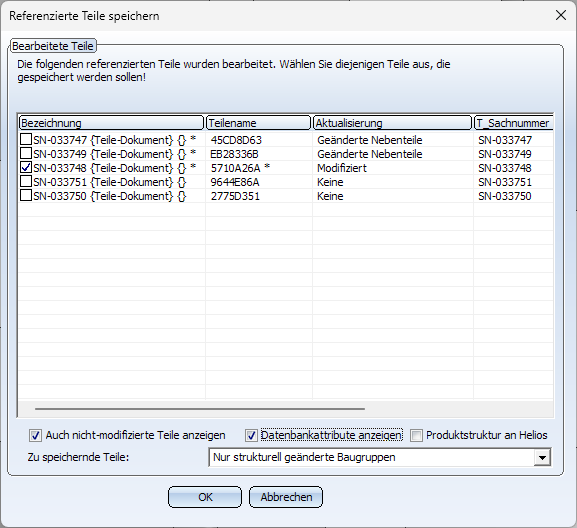The height and width of the screenshot is (528, 577).
Task: Click the T_Sachnummer cell SN-033747
Action: [505, 140]
